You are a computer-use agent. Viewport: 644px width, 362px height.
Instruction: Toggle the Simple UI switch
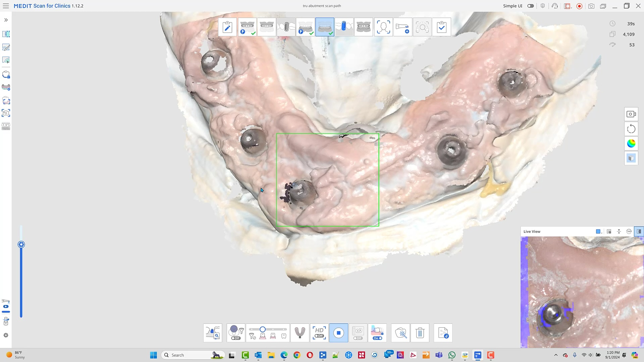(x=530, y=6)
